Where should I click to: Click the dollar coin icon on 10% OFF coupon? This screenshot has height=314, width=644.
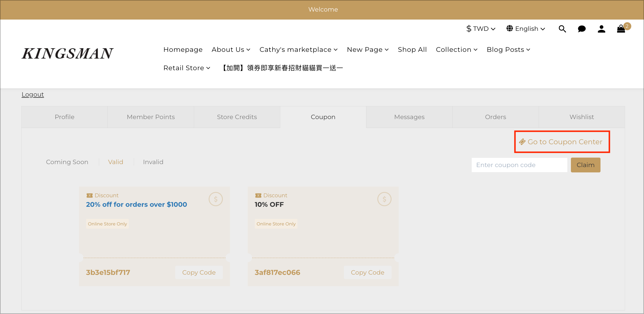click(384, 199)
